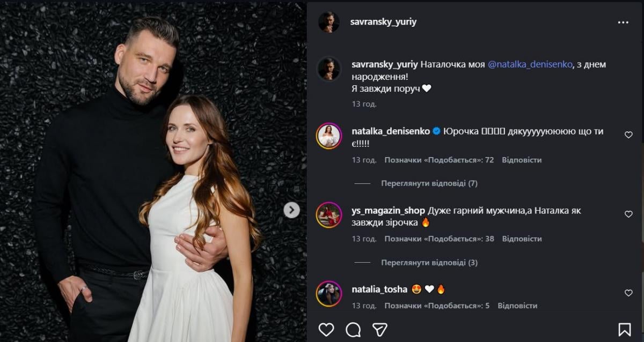Viewport: 644px width, 342px height.
Task: Reply to natalia_tosha's comment
Action: [x=517, y=306]
